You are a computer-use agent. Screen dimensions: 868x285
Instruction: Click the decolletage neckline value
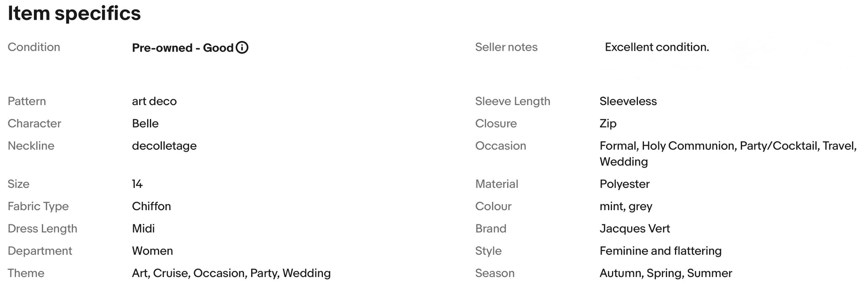point(164,146)
